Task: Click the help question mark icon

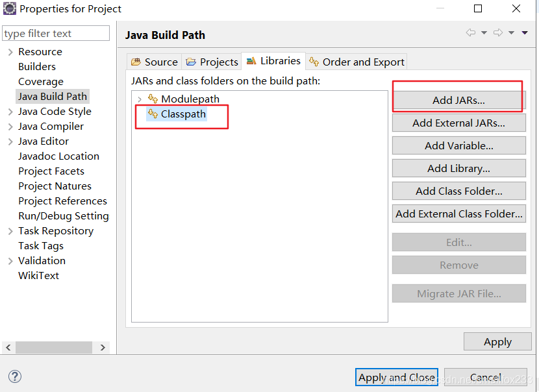Action: coord(15,376)
